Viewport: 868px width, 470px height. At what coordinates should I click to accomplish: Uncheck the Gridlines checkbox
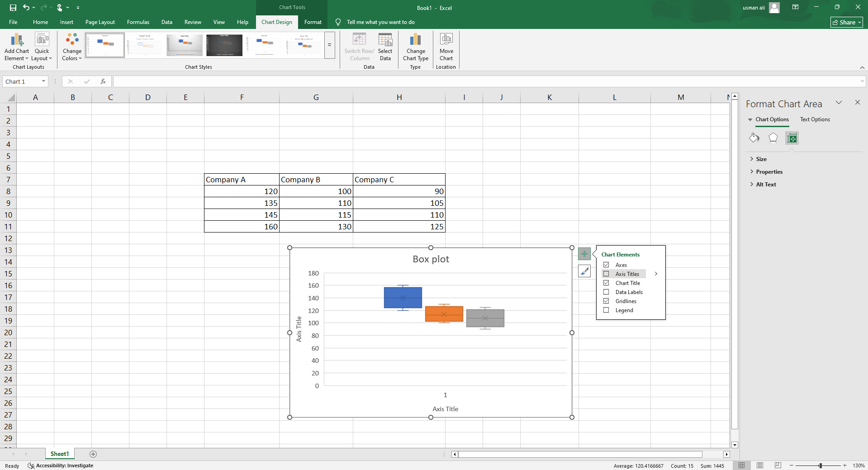[606, 301]
